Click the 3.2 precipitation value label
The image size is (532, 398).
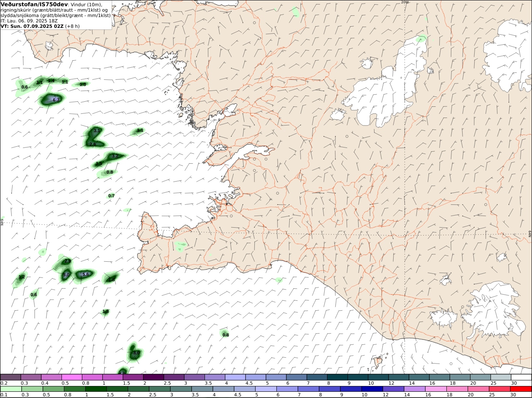116,156
